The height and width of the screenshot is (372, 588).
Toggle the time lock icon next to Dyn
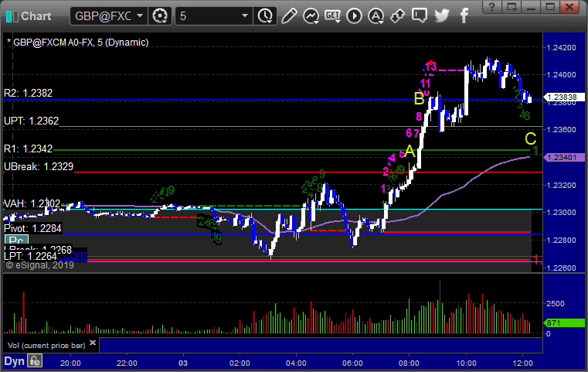coord(35,361)
